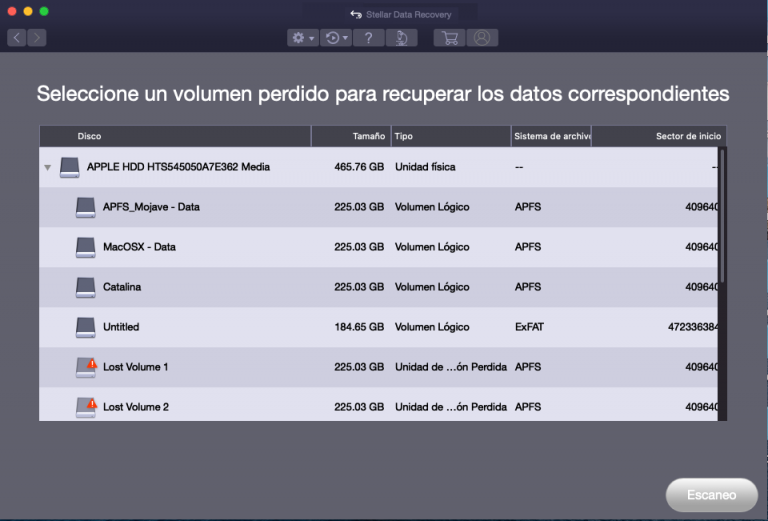Click the 184.65 GB size cell
This screenshot has width=768, height=521.
[x=359, y=327]
